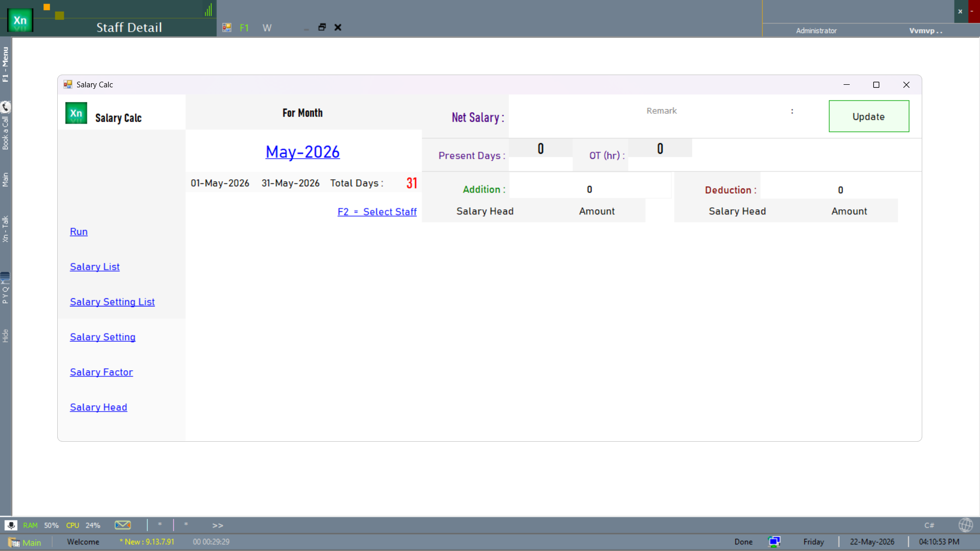Open the Salary Setting List link

[x=112, y=302]
